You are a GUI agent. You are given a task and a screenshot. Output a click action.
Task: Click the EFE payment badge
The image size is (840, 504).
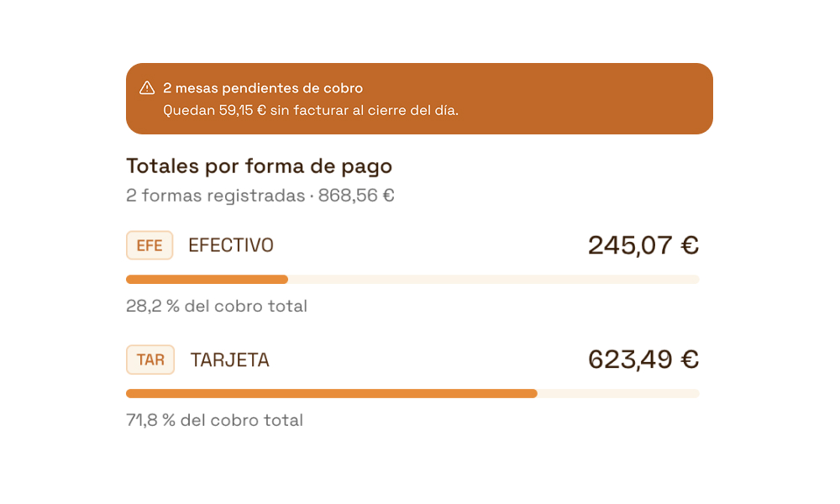coord(150,245)
